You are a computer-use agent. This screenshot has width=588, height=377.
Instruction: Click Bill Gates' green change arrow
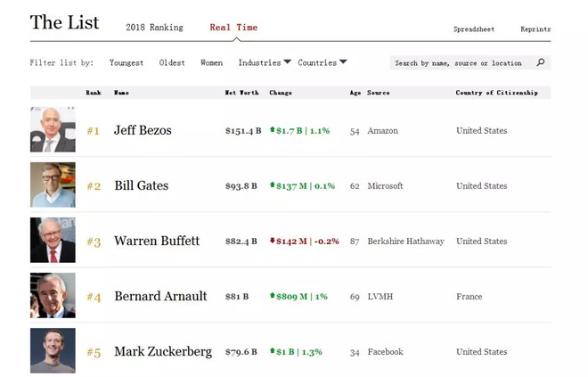pos(273,185)
